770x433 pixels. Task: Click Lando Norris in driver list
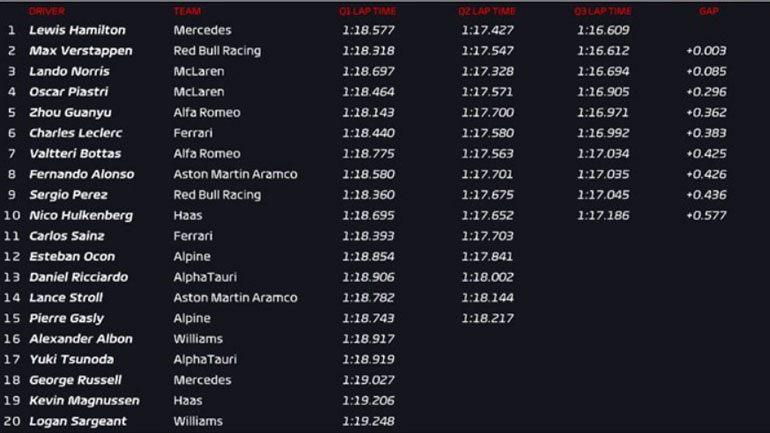69,71
